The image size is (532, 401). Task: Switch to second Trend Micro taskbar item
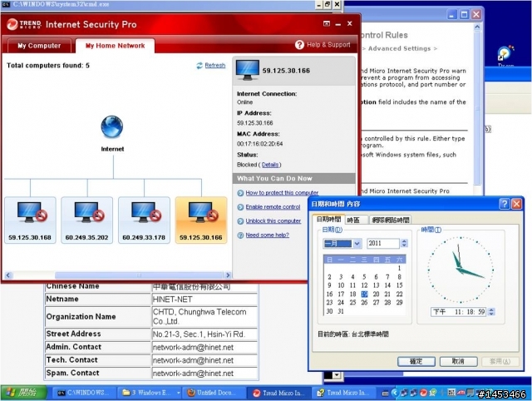[343, 393]
